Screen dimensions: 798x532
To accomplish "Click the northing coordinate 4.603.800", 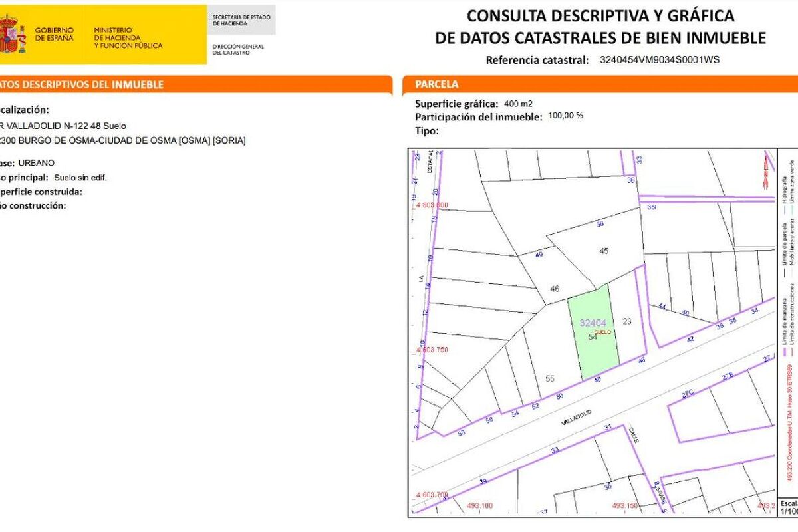I will (431, 205).
